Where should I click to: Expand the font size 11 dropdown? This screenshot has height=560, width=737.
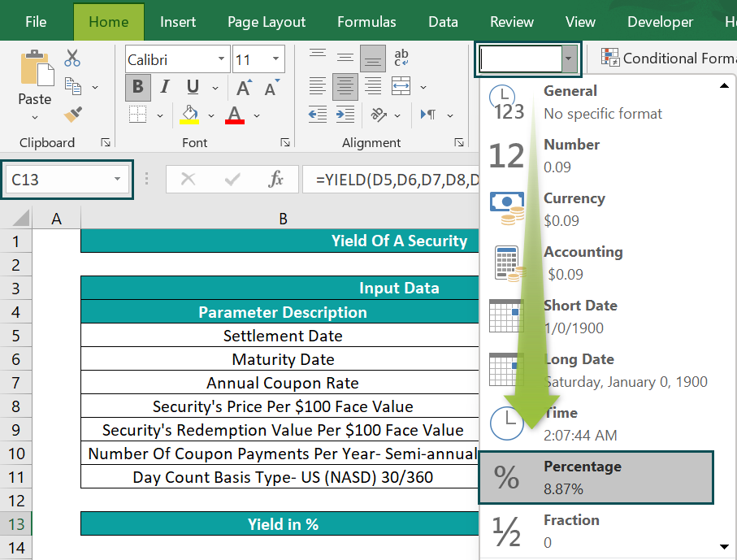pos(277,59)
